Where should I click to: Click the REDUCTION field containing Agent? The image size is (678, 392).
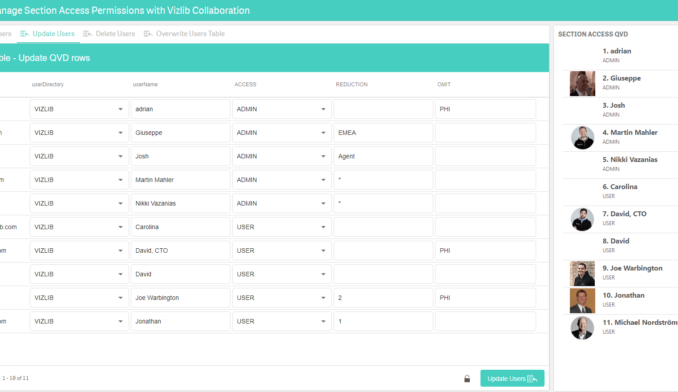coord(383,156)
